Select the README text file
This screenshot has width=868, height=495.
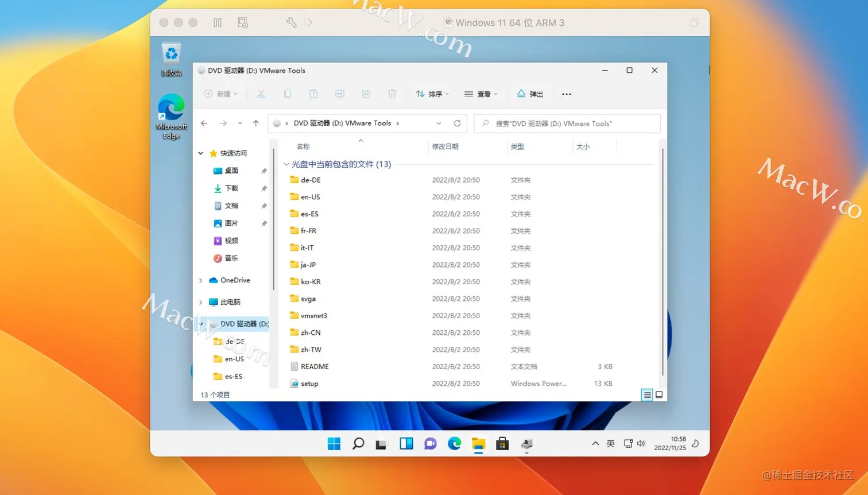pos(315,366)
